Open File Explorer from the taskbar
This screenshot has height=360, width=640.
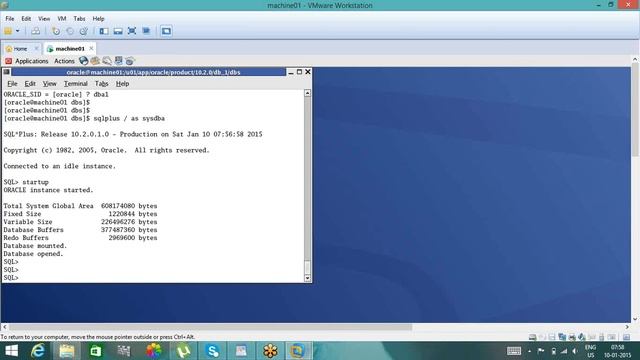pyautogui.click(x=67, y=351)
